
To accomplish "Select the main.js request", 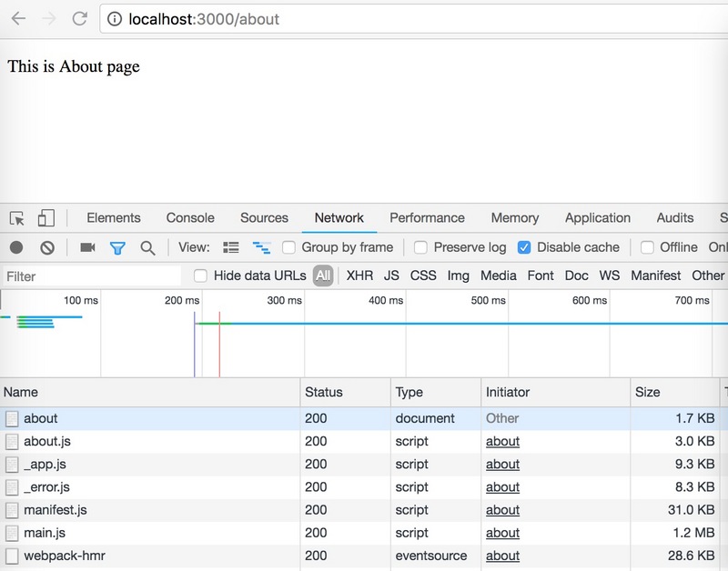I will [364, 533].
